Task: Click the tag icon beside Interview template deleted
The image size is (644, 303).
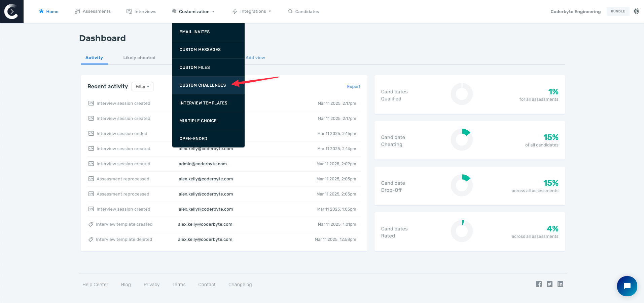Action: [91, 239]
